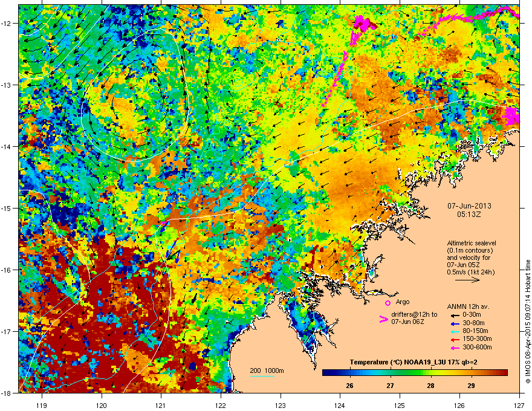Click the '30-80m' depth label

tap(473, 323)
